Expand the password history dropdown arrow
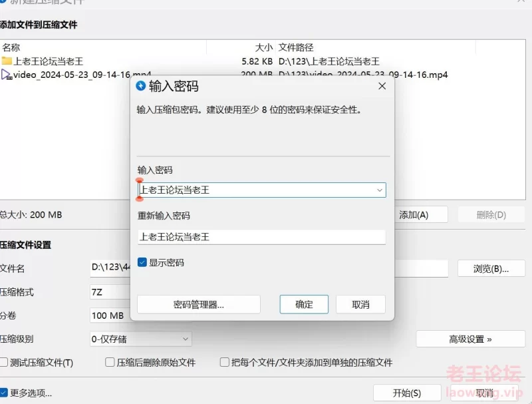Viewport: 532px width, 404px height. pos(380,190)
